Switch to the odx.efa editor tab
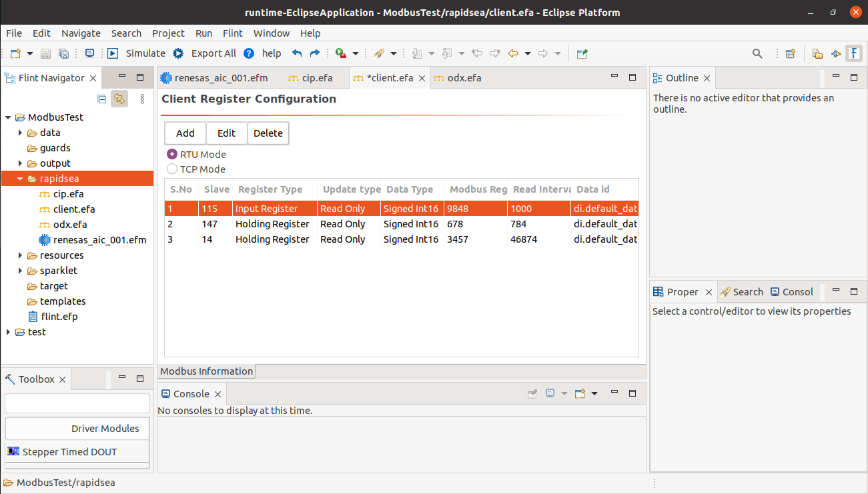 [x=464, y=78]
